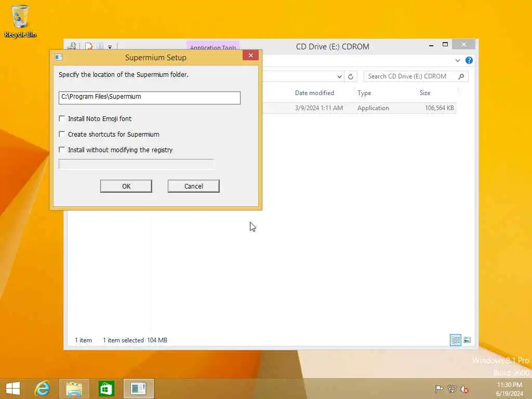Open the Application Tools ribbon tab
Viewport: 532px width, 399px height.
point(212,46)
